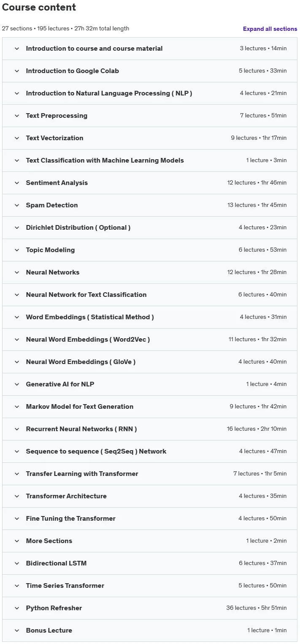Click the chevron icon beside Text Preprocessing
The image size is (300, 644).
[17, 116]
